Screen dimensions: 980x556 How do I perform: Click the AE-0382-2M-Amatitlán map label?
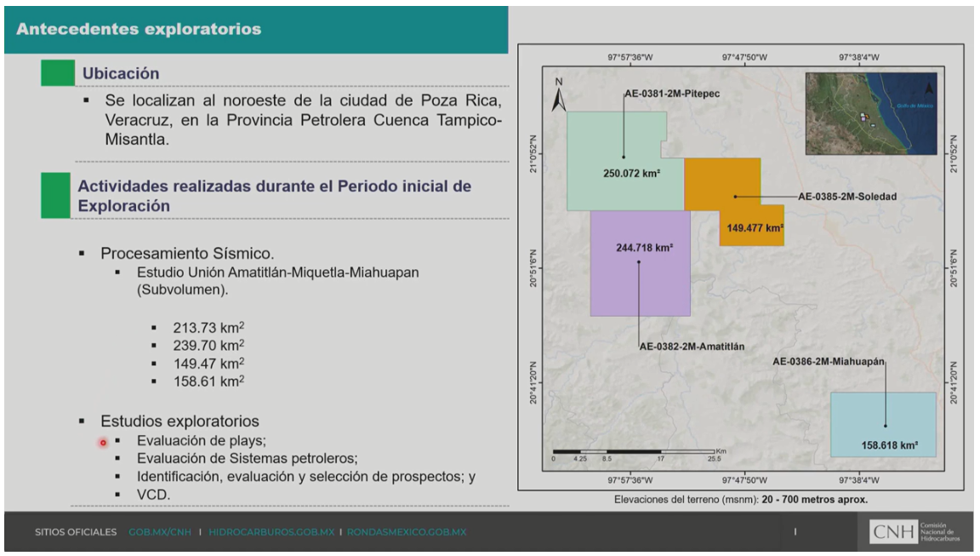[692, 347]
